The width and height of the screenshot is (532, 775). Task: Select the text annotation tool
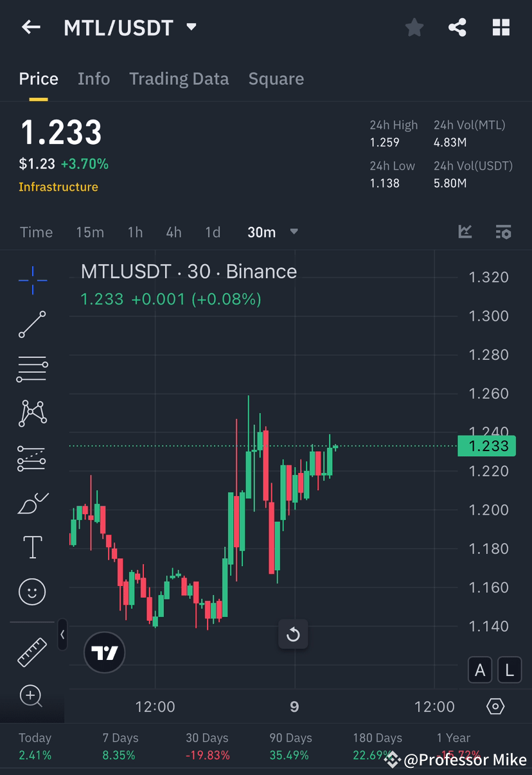point(32,547)
